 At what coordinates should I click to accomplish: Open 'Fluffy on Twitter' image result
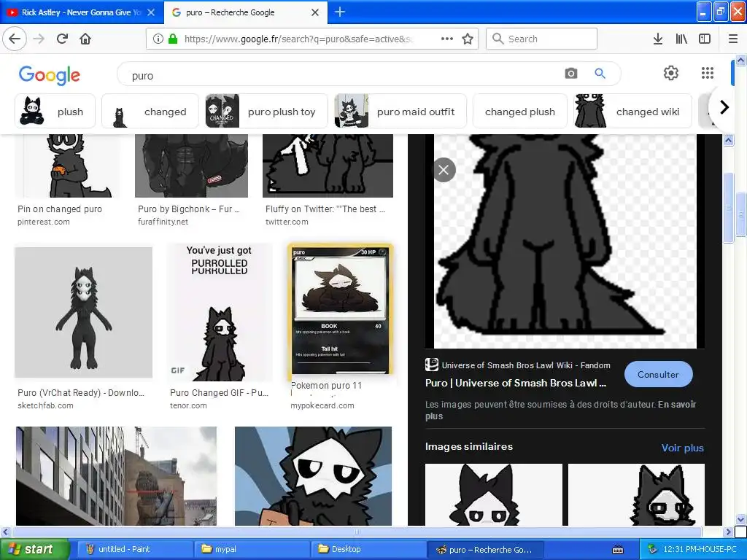[x=328, y=166]
